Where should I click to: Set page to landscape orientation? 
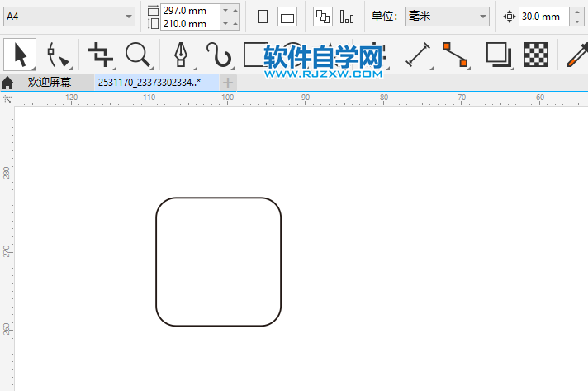pyautogui.click(x=287, y=17)
